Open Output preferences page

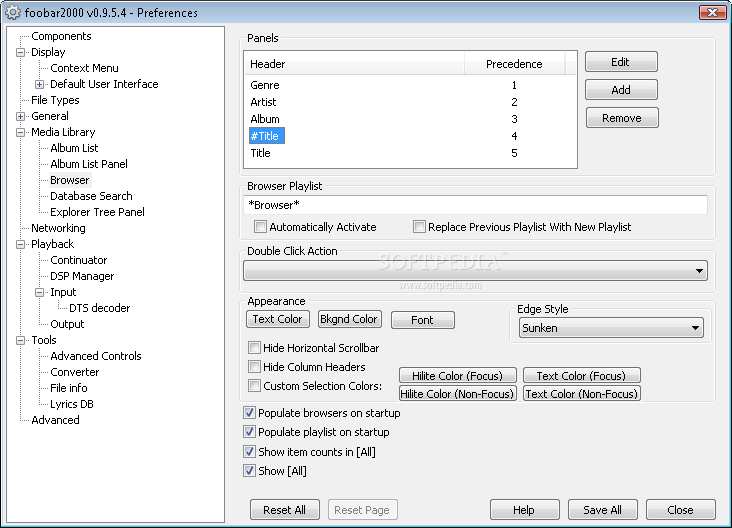[x=67, y=324]
